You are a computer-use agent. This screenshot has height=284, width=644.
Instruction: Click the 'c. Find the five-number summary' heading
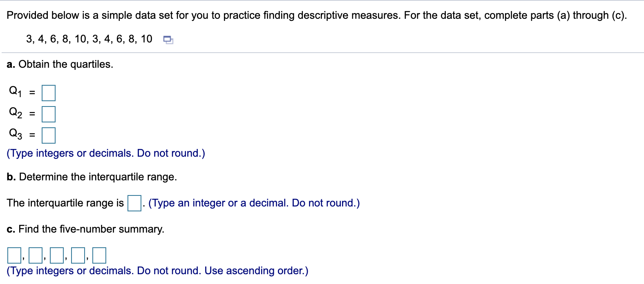tap(85, 229)
